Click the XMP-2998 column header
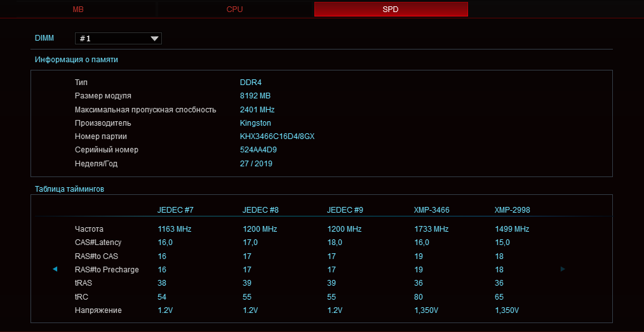644x332 pixels. [512, 210]
